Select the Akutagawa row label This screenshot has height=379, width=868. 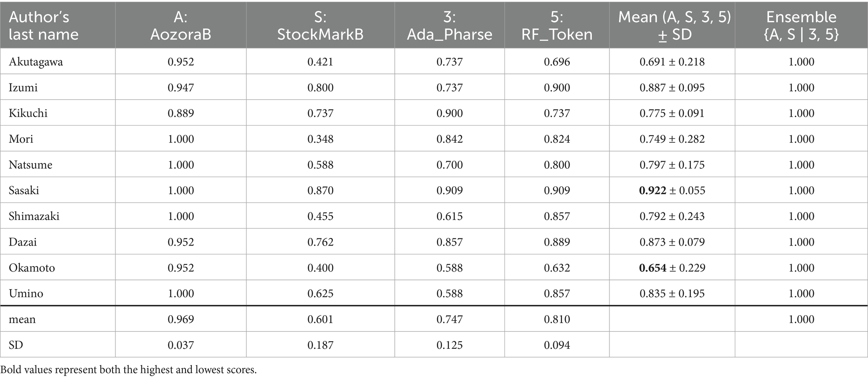point(36,62)
